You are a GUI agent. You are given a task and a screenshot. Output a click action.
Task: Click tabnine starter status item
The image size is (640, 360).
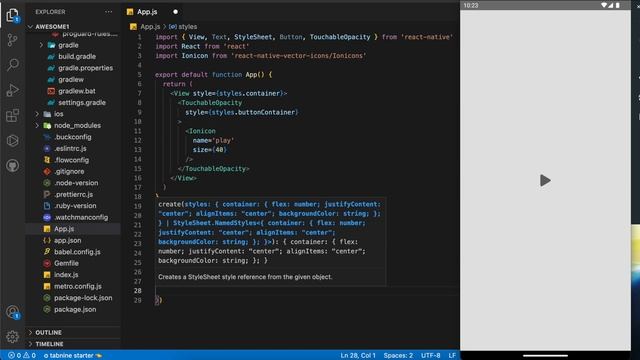[x=73, y=355]
